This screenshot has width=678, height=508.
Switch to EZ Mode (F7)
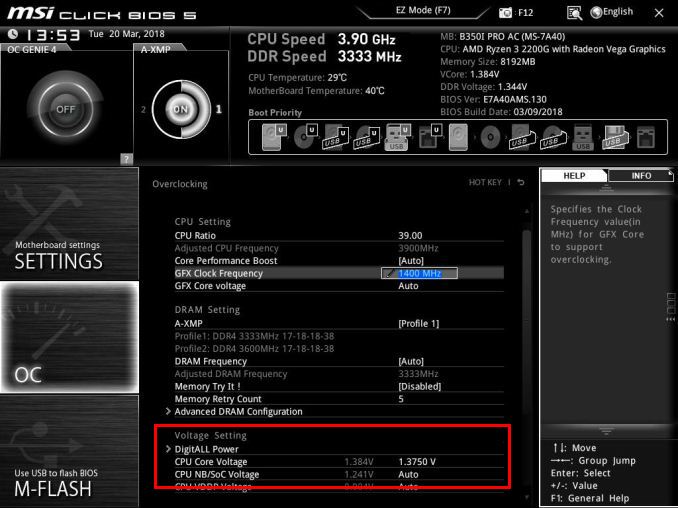coord(423,10)
